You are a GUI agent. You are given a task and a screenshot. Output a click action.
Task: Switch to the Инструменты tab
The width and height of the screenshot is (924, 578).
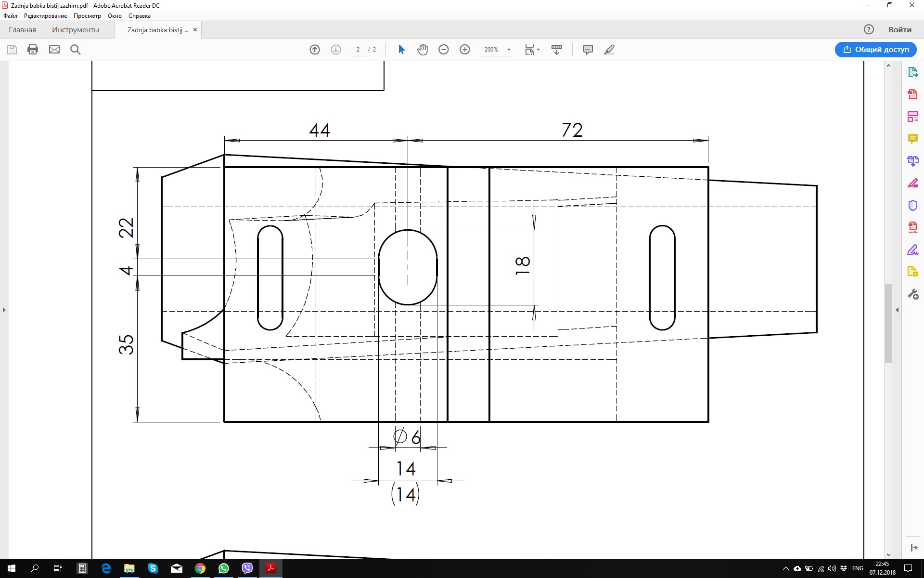[x=76, y=30]
